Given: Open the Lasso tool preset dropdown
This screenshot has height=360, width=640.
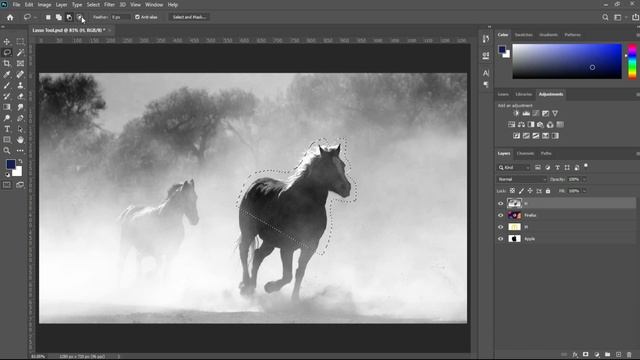Looking at the screenshot, I should 36,17.
